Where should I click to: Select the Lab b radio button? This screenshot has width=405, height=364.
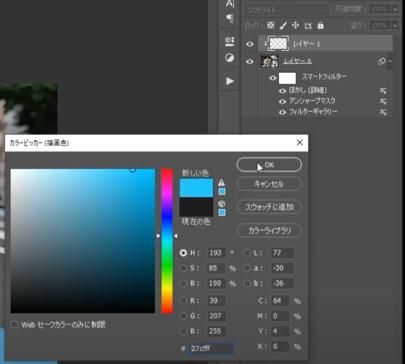pos(247,283)
